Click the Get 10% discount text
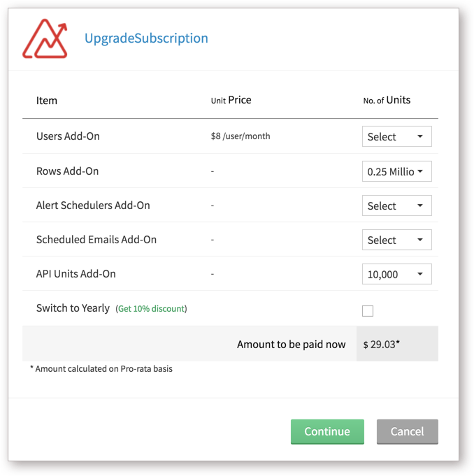Image resolution: width=474 pixels, height=476 pixels. click(x=151, y=309)
